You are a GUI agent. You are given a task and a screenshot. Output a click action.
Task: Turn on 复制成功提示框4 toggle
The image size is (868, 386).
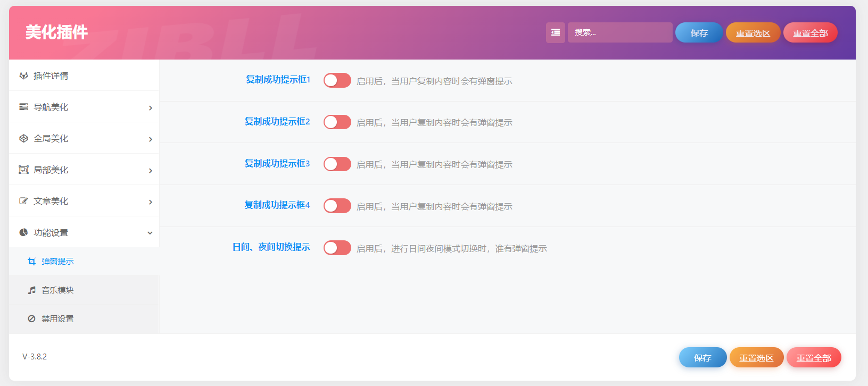[x=337, y=206]
